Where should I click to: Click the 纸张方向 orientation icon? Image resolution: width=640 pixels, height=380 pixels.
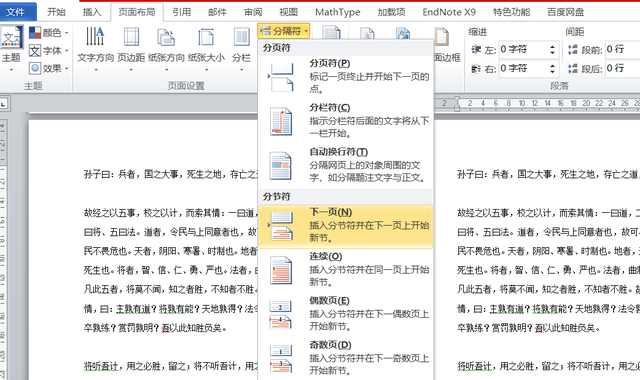(x=166, y=37)
